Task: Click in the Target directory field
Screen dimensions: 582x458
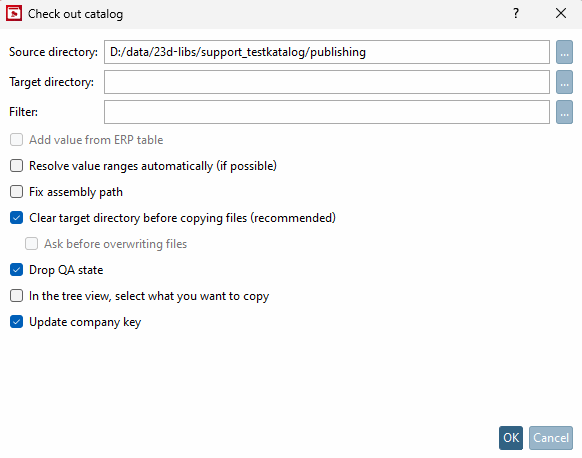Action: point(327,82)
